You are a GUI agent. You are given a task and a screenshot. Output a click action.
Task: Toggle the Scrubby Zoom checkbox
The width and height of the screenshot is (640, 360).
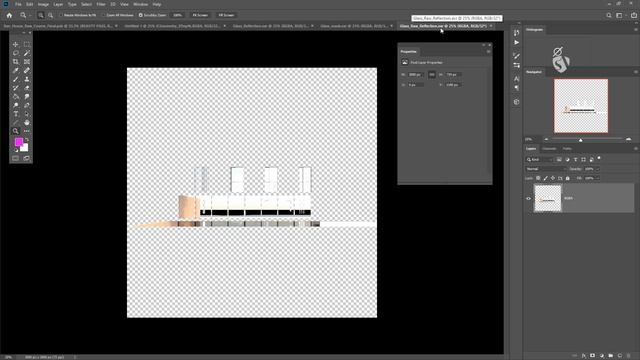(140, 15)
